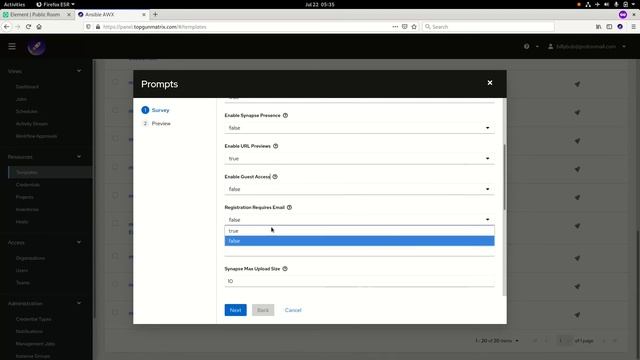Go back in Firefox
This screenshot has width=640, height=360.
coord(7,27)
